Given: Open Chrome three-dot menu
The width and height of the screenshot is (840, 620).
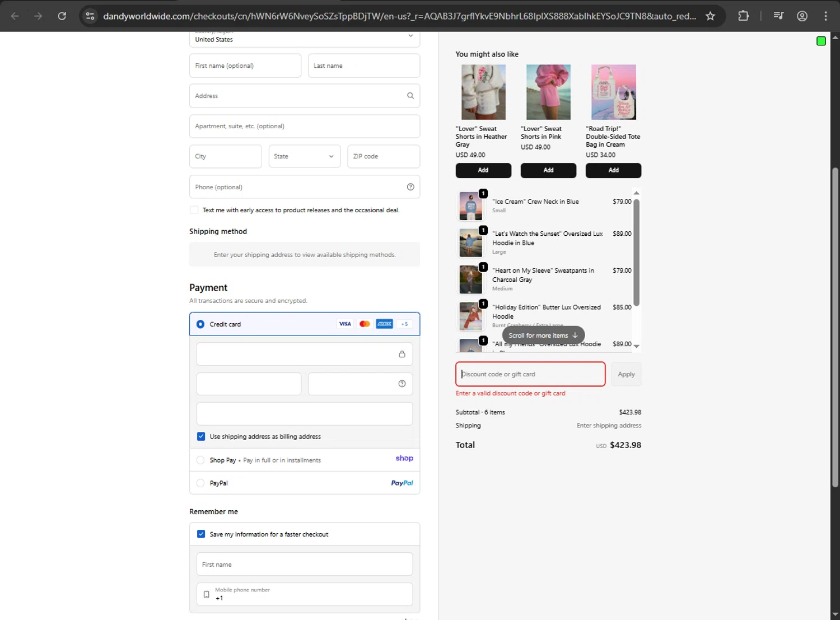Looking at the screenshot, I should point(825,16).
